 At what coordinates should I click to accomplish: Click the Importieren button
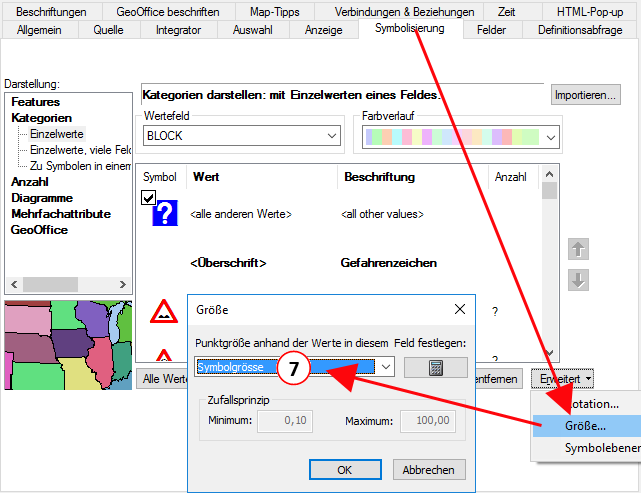point(585,95)
